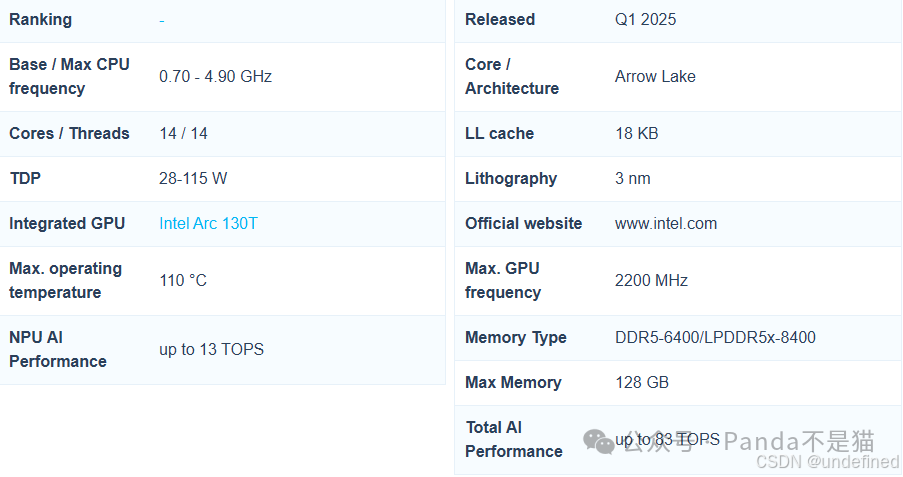This screenshot has height=477, width=903.
Task: Click the 'LL cache' label
Action: point(499,134)
